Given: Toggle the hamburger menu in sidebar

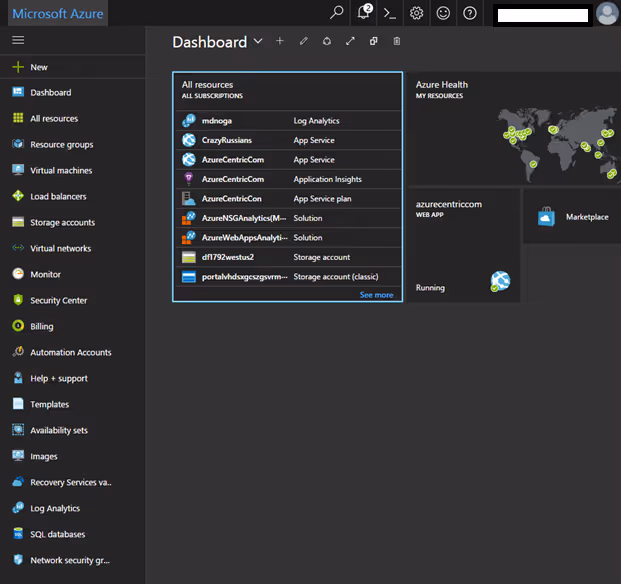Looking at the screenshot, I should click(18, 40).
